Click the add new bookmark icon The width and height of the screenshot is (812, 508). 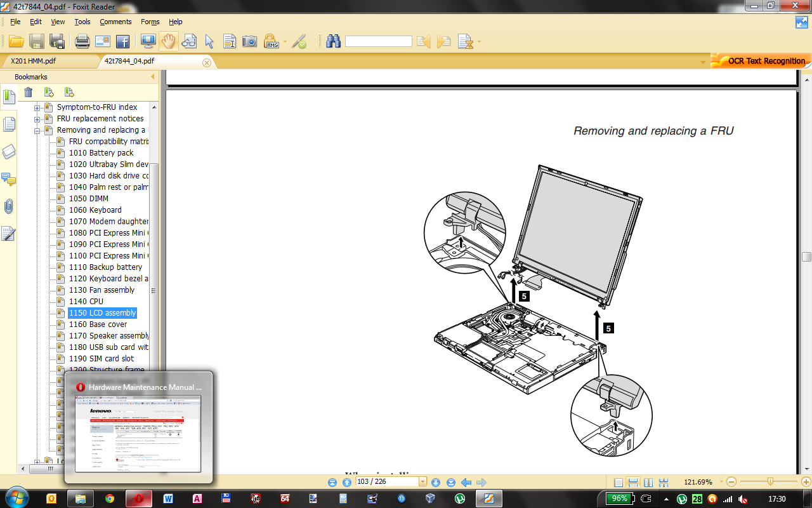tap(49, 93)
